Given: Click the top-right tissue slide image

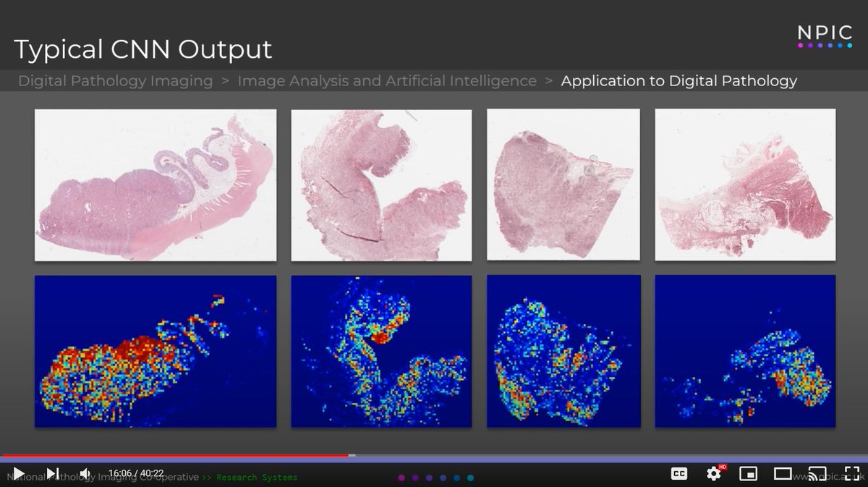Looking at the screenshot, I should 745,185.
